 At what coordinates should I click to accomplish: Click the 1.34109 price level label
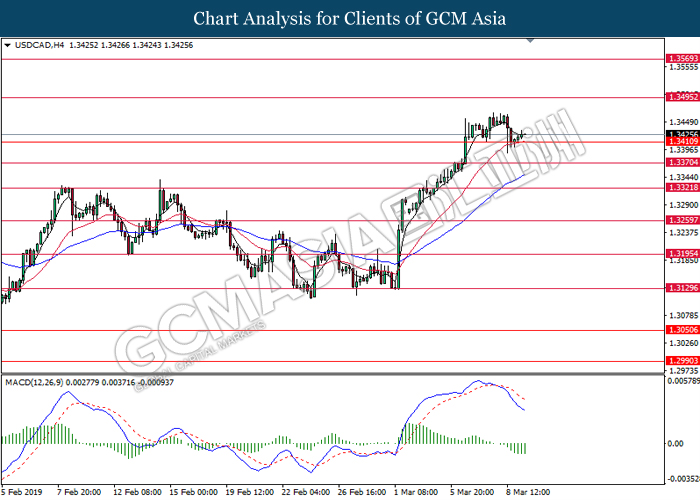pos(683,142)
